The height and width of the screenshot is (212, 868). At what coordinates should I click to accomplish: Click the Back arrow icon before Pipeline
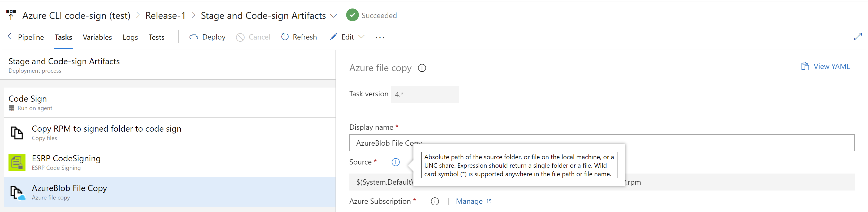[11, 36]
